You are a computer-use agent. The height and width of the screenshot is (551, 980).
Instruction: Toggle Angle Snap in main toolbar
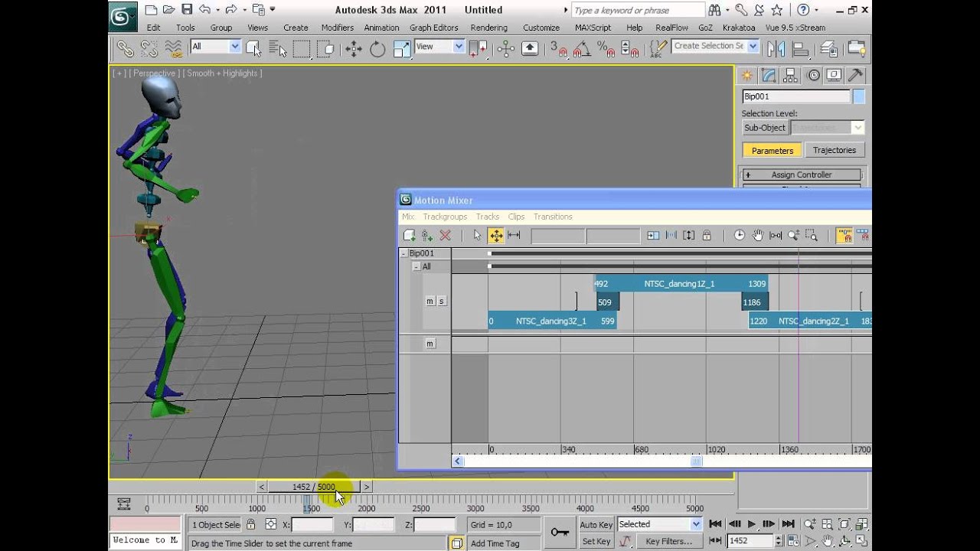click(x=582, y=48)
